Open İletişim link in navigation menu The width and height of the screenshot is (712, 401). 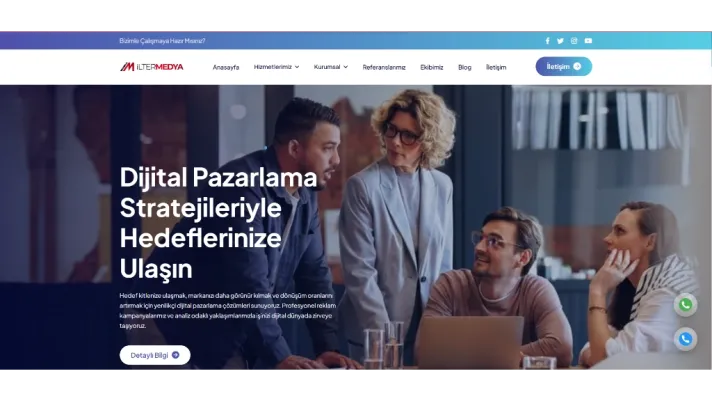click(496, 67)
